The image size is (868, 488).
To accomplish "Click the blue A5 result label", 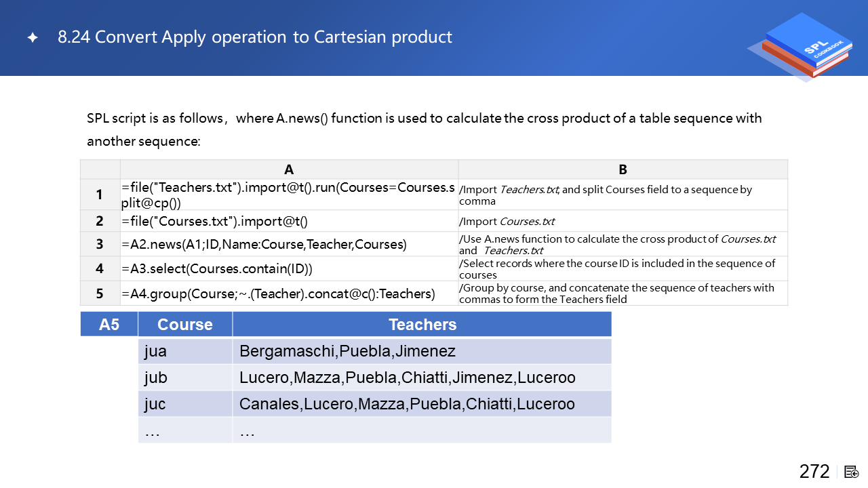I will (109, 325).
